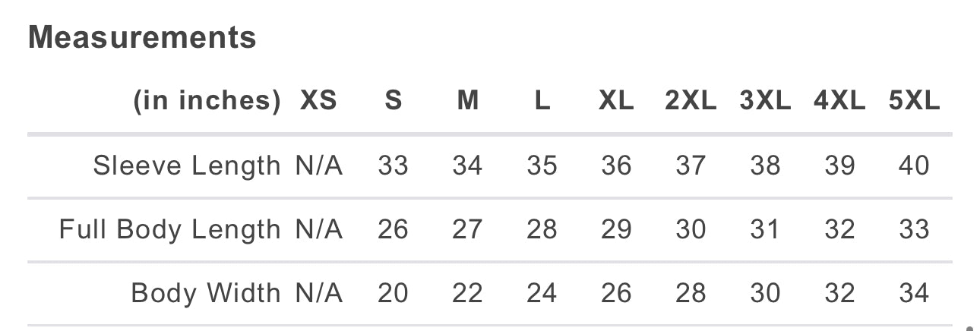Select Body Width value for size M
Viewport: 980px width, 331px height.
(467, 292)
